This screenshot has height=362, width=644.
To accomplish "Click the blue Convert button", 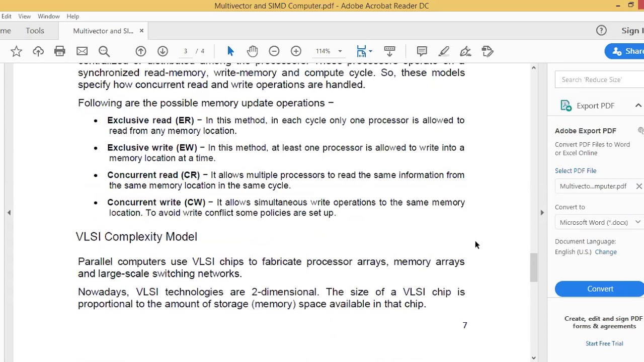I will coord(599,289).
